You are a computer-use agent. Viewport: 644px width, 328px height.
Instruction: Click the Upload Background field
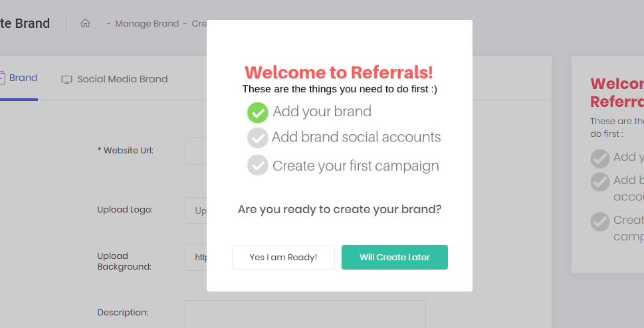coord(195,257)
